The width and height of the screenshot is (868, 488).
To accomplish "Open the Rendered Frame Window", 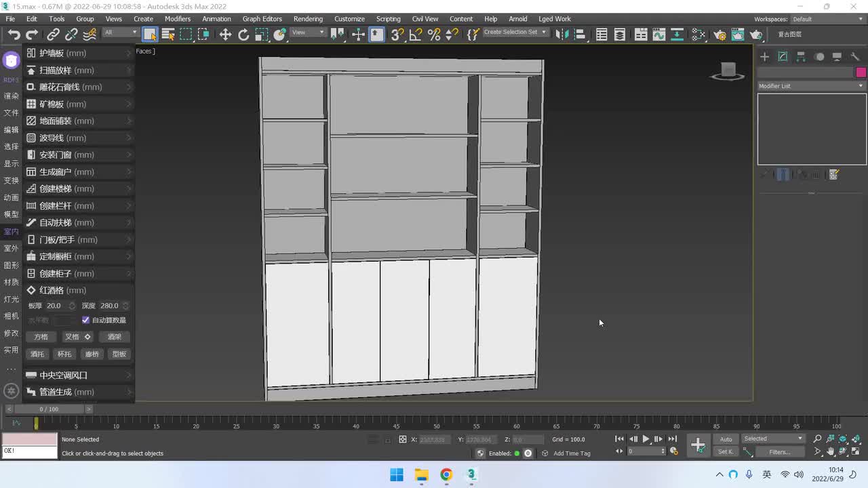I will tap(738, 35).
